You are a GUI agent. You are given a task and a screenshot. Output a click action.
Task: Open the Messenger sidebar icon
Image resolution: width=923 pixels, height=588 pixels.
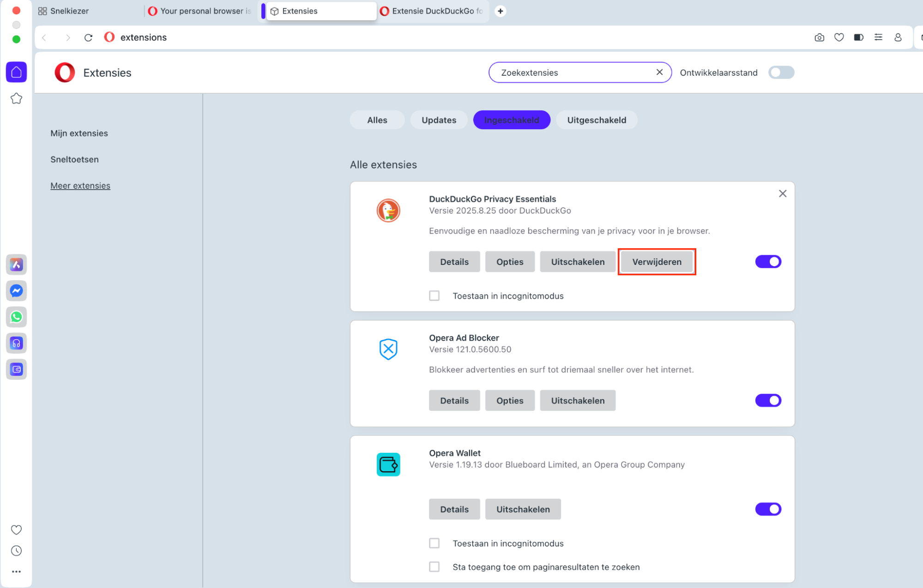click(x=16, y=291)
